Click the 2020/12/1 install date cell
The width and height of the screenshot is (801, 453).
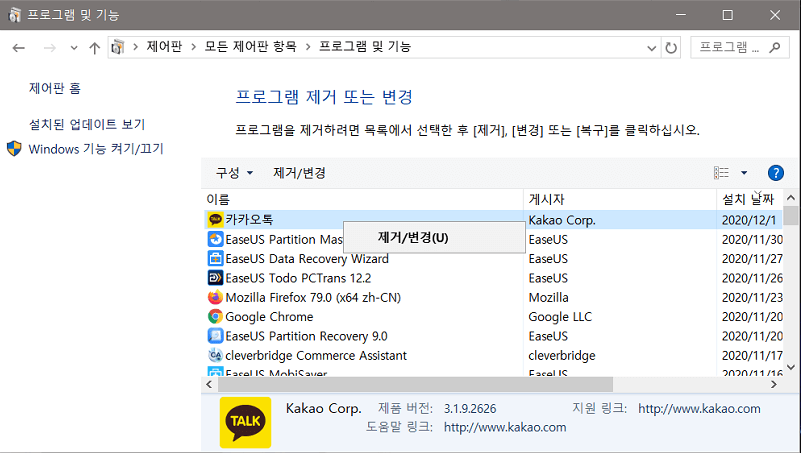(x=749, y=220)
